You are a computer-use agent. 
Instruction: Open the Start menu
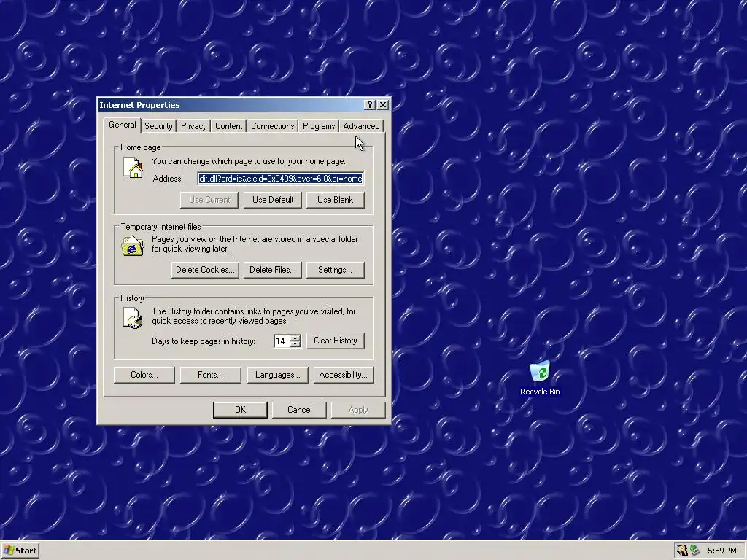tap(20, 551)
